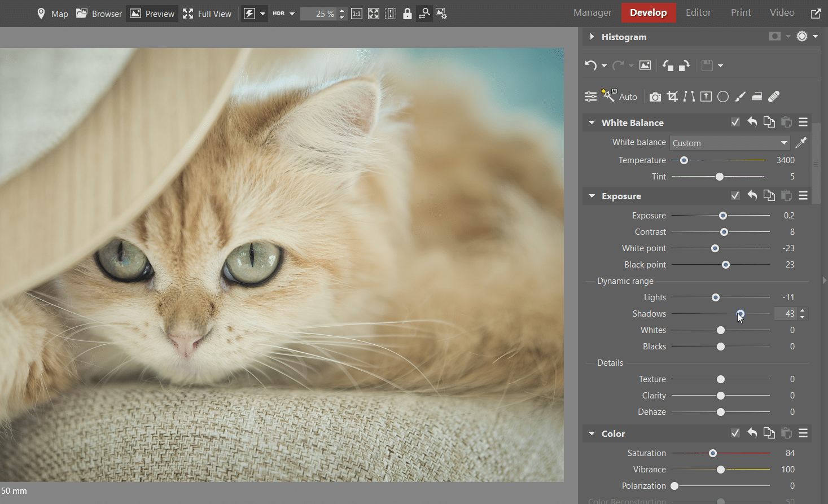Screen dimensions: 828x504
Task: Select the Retouching bandage tool
Action: pyautogui.click(x=774, y=97)
